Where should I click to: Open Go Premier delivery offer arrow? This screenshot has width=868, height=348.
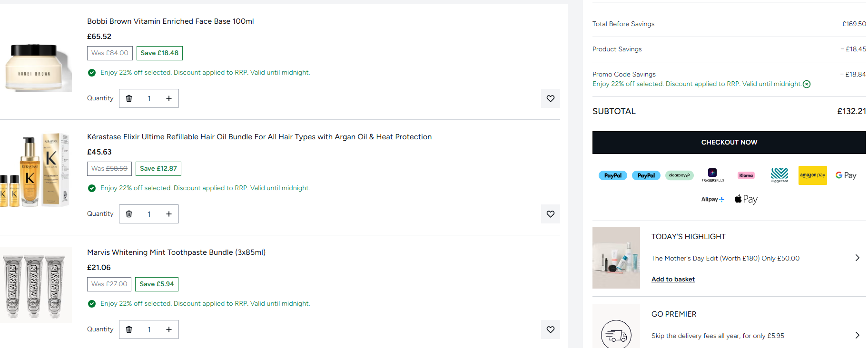tap(857, 335)
